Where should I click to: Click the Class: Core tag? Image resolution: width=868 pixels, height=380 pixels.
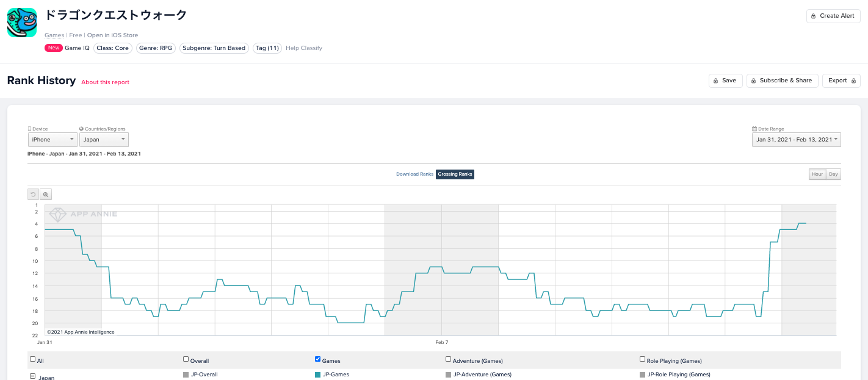click(113, 48)
